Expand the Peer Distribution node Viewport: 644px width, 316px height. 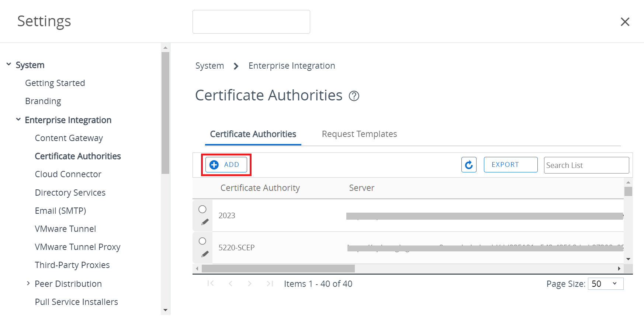click(x=28, y=283)
